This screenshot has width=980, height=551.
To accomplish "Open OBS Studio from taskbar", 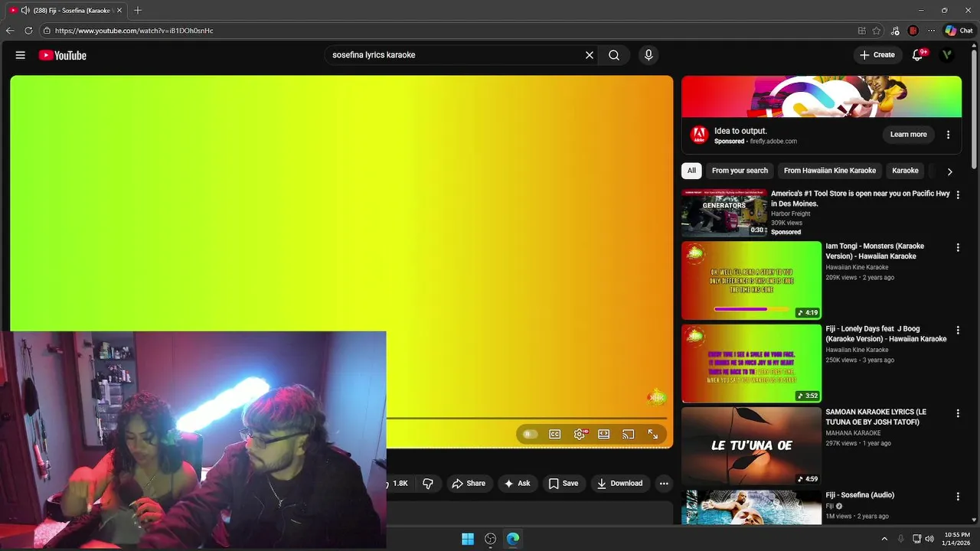I will point(491,539).
